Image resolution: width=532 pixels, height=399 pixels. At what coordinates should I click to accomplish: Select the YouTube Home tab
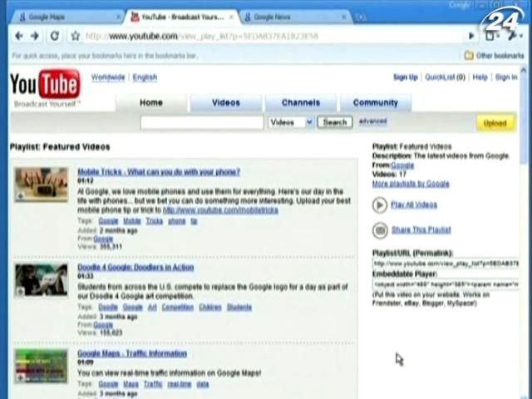[151, 103]
